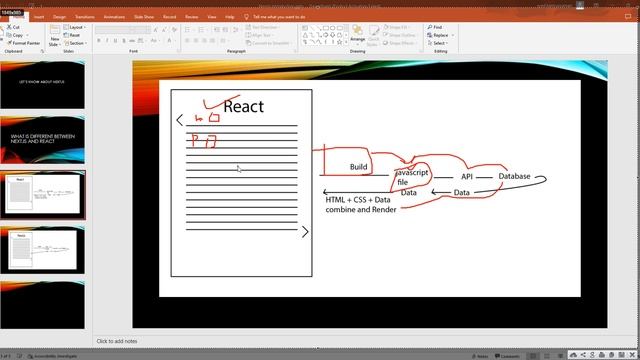The height and width of the screenshot is (360, 640).
Task: Open Clipboard pane dialog launcher
Action: pyautogui.click(x=42, y=51)
